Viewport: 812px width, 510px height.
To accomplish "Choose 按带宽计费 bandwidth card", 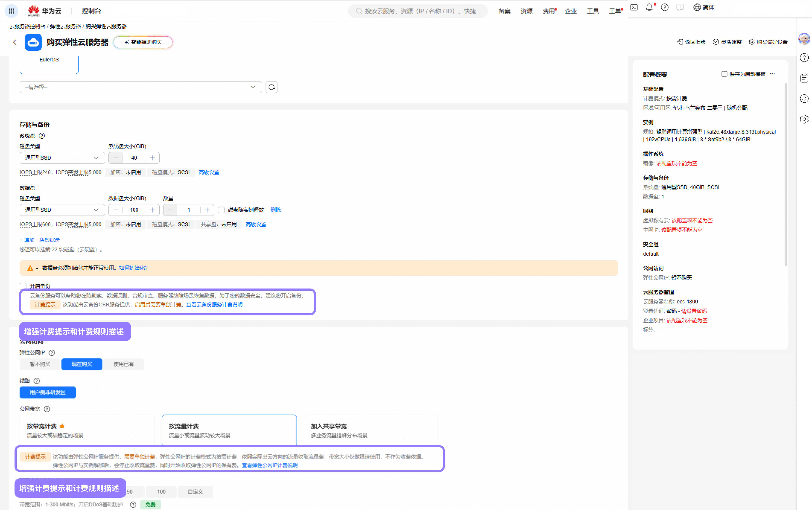I will [87, 430].
